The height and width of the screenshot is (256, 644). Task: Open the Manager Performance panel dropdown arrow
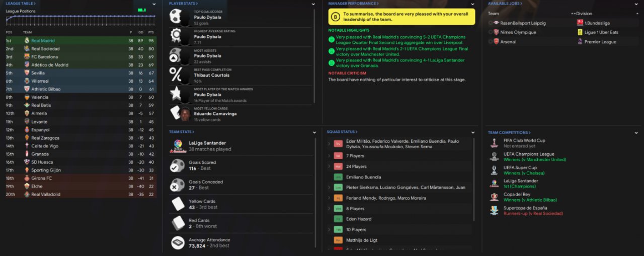tap(472, 4)
